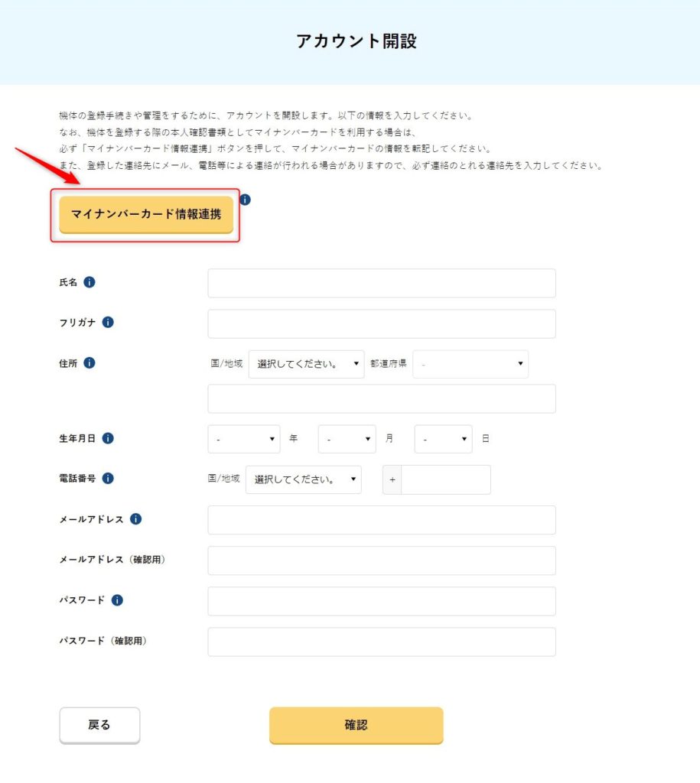Viewport: 700px width, 783px height.
Task: Click the info icon beside パスワード
Action: (x=117, y=599)
